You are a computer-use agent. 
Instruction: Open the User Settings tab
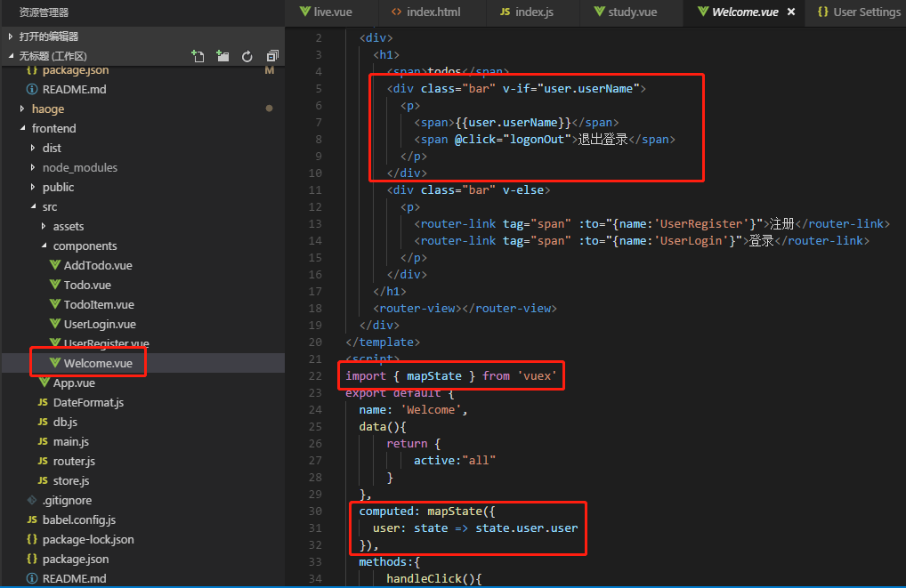point(866,12)
